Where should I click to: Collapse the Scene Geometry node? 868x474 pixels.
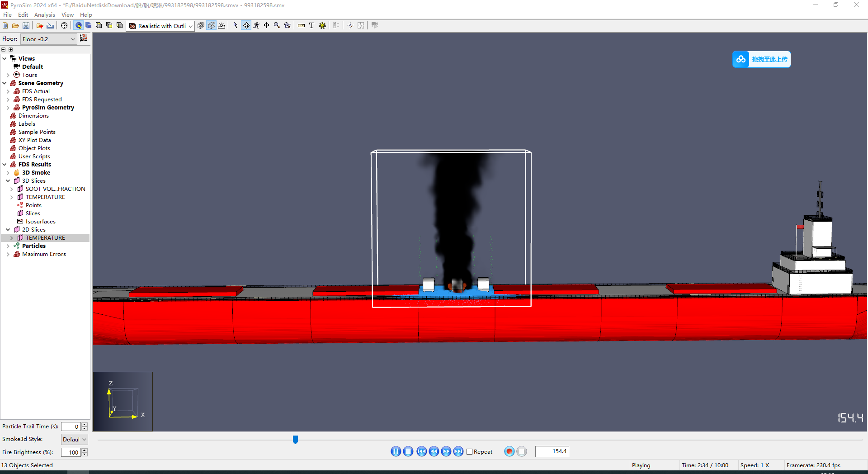click(5, 83)
